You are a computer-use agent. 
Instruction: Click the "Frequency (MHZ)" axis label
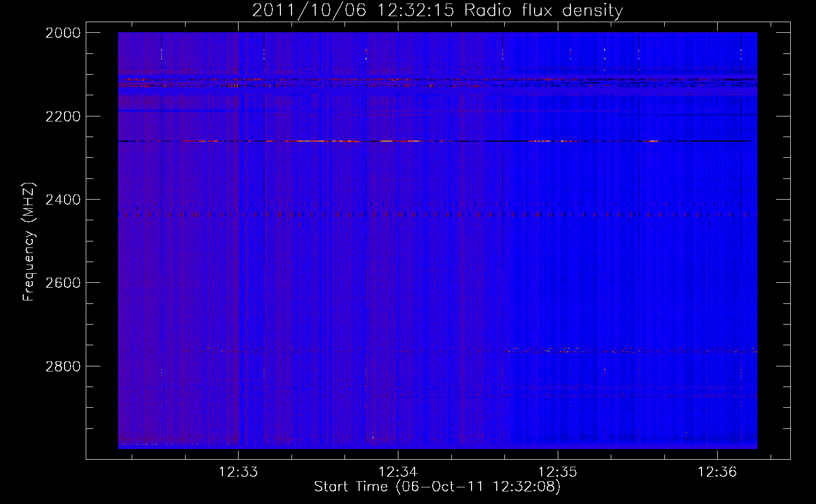click(x=29, y=242)
